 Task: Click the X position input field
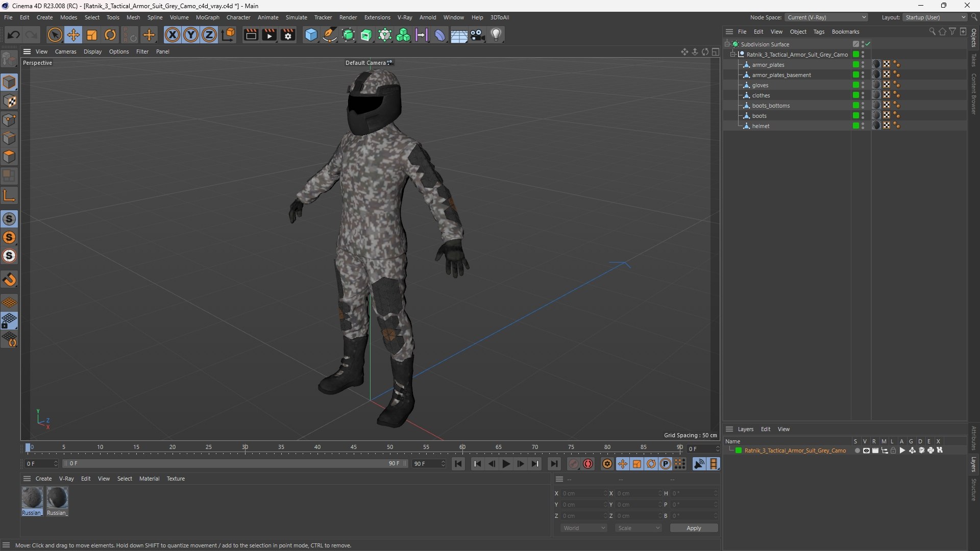point(584,493)
